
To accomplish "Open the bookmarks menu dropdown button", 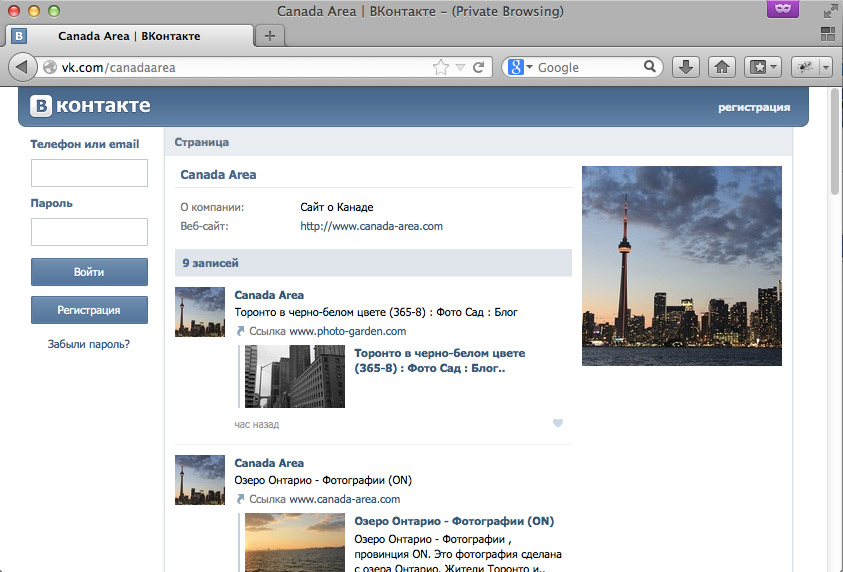I will [764, 67].
